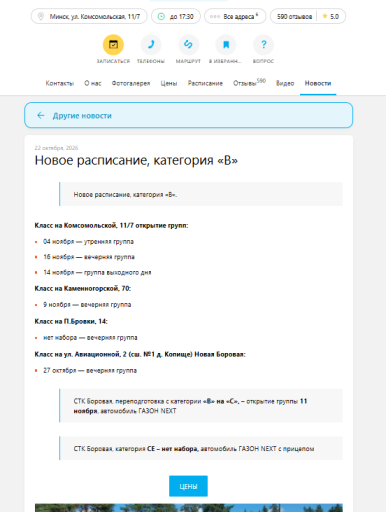This screenshot has height=512, width=386.
Task: Go to the Расписание tab
Action: tap(205, 83)
